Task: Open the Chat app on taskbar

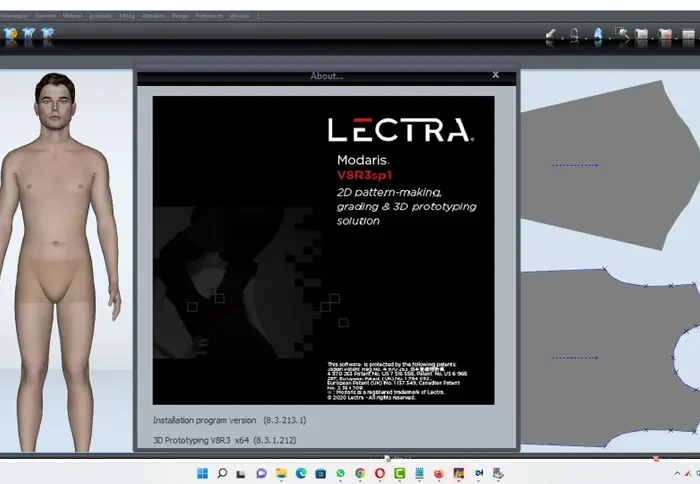Action: 261,473
